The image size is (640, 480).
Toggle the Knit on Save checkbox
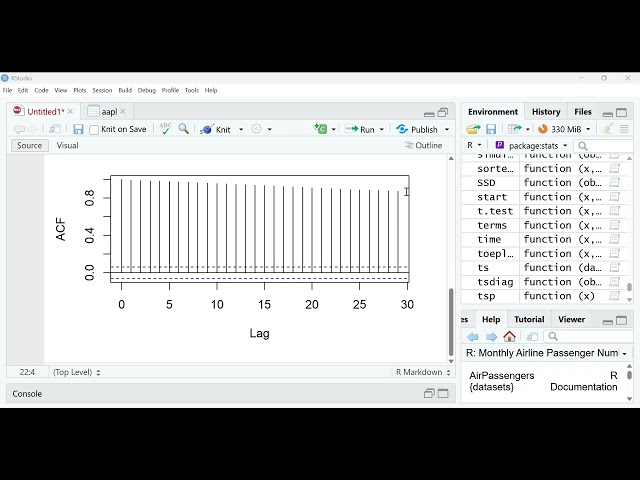click(94, 130)
